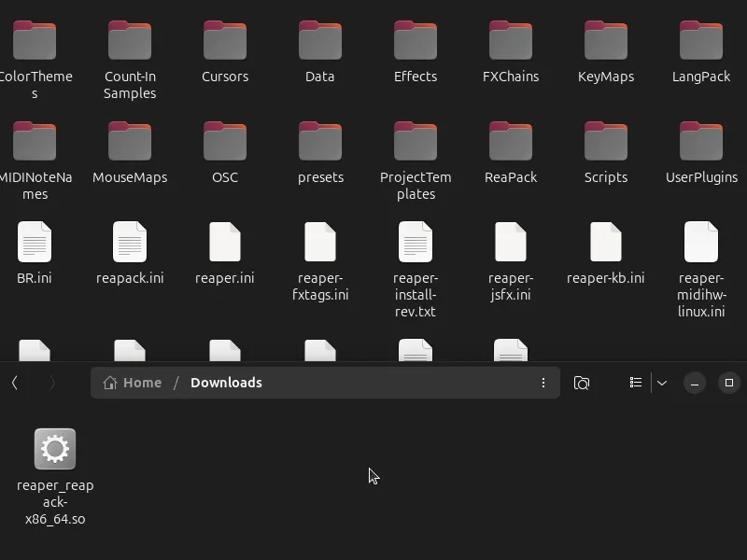Open the Scripts folder
Screen dimensions: 747x560
[x=606, y=142]
